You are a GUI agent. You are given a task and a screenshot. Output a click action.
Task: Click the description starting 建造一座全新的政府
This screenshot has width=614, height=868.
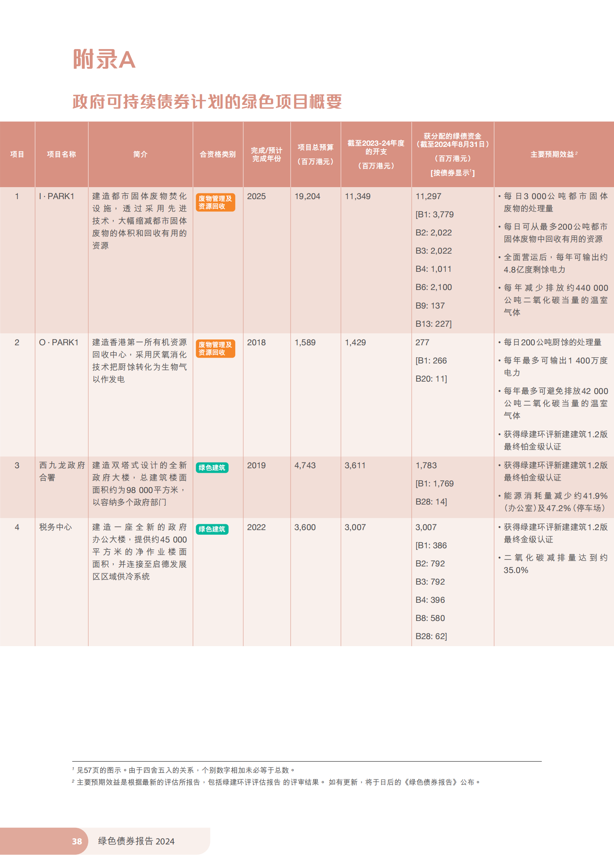click(140, 552)
